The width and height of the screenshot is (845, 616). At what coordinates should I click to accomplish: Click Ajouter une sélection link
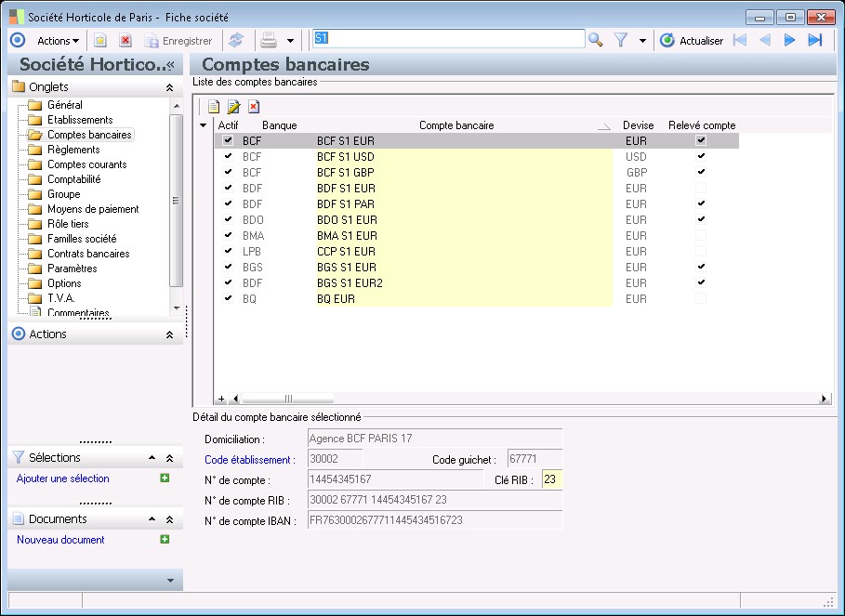coord(63,478)
